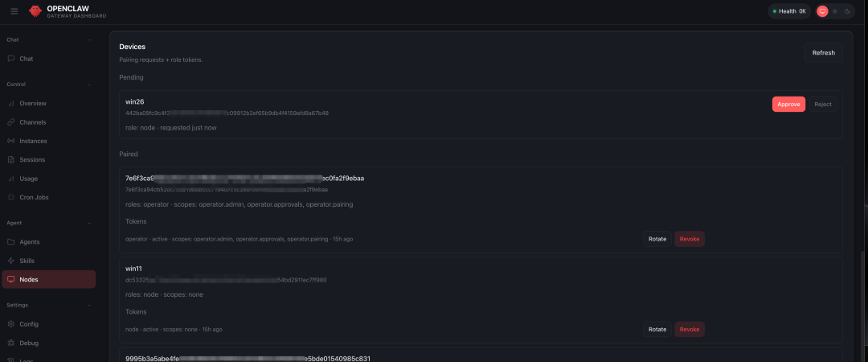Approve the win26 pairing request
The width and height of the screenshot is (868, 362).
tap(788, 105)
